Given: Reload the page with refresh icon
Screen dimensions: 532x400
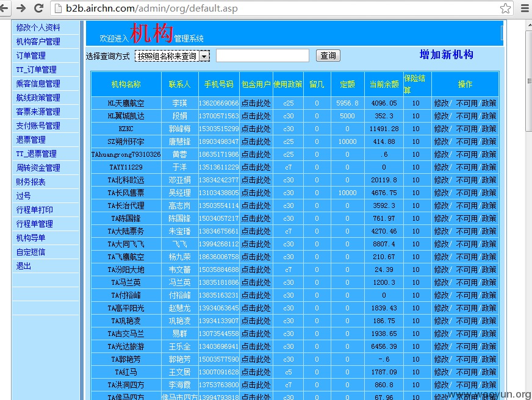Looking at the screenshot, I should [39, 8].
